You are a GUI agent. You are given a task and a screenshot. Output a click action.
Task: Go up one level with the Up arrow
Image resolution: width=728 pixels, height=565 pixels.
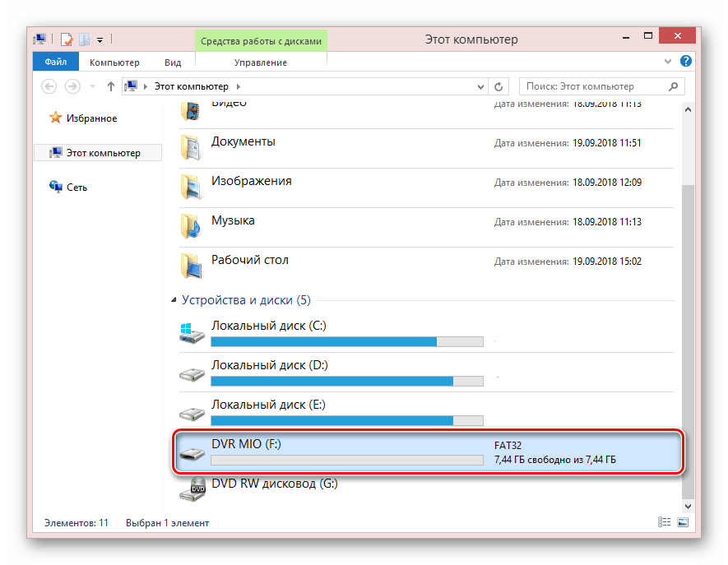[x=111, y=86]
